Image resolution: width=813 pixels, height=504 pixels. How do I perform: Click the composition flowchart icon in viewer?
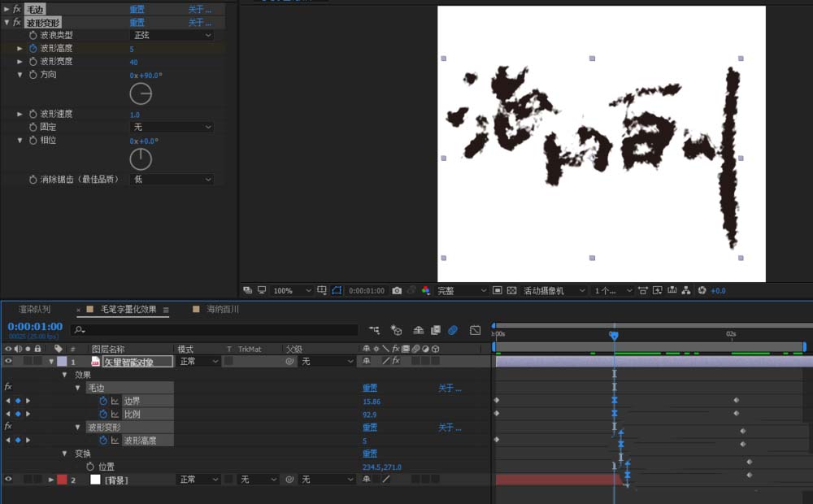coord(686,290)
